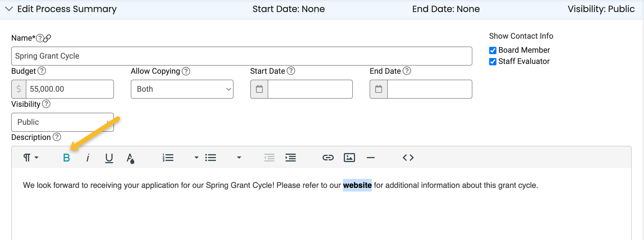Uncheck the Board Member checkbox
This screenshot has width=644, height=240.
pyautogui.click(x=493, y=50)
